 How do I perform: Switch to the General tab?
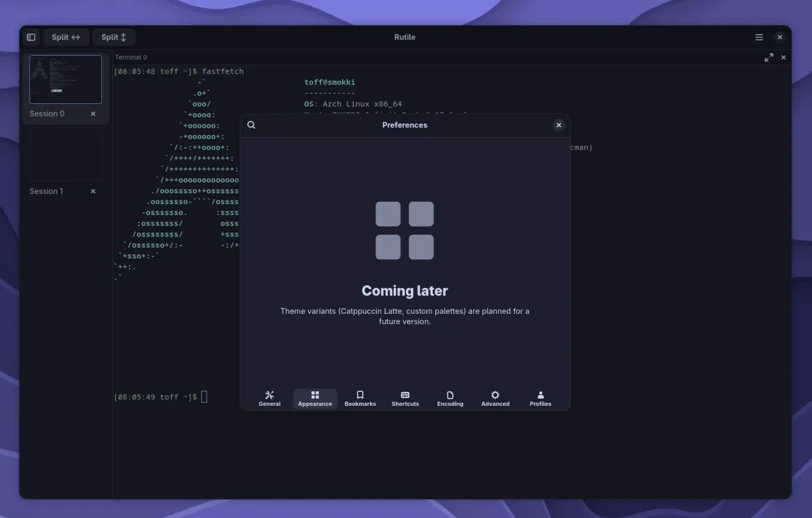[x=270, y=399]
